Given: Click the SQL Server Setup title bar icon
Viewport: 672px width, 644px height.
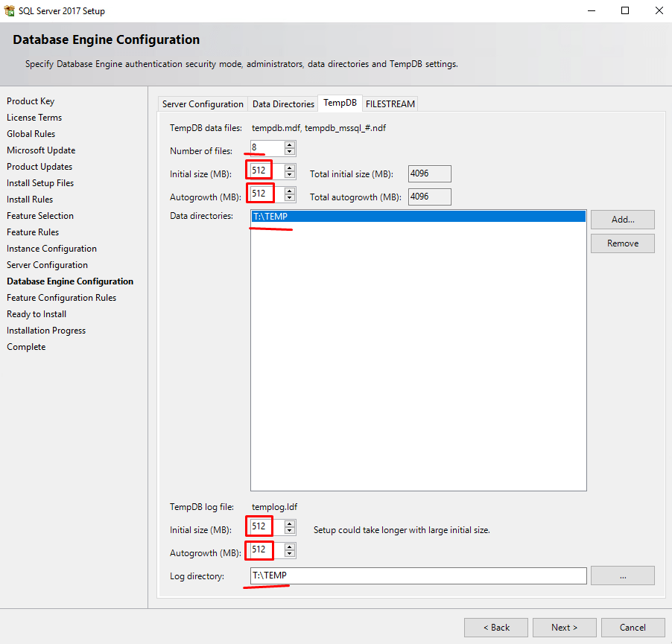Looking at the screenshot, I should (x=10, y=11).
